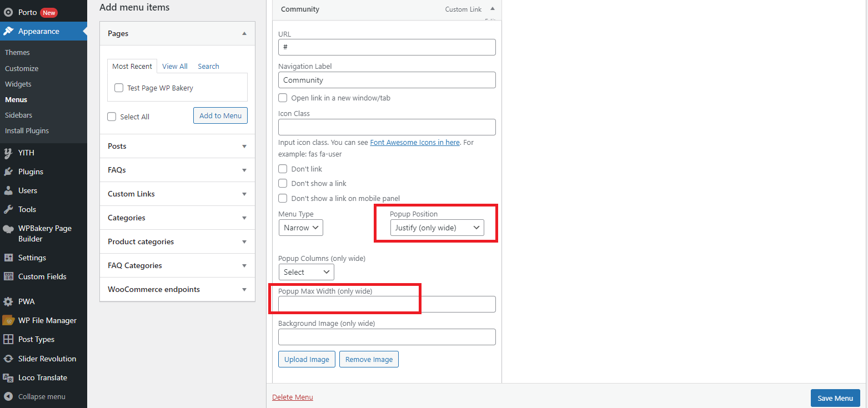
Task: Enable Don't show a link on mobile panel
Action: (x=283, y=198)
